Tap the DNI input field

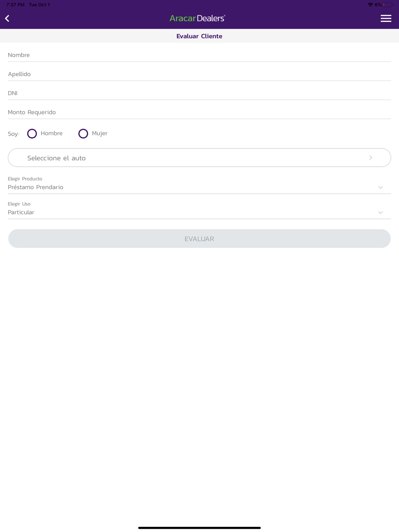tap(199, 93)
